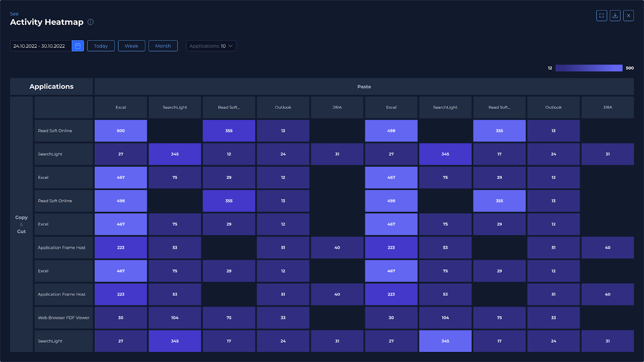Select the 12 cell in a SearchLight row
The image size is (644, 362).
tap(229, 154)
